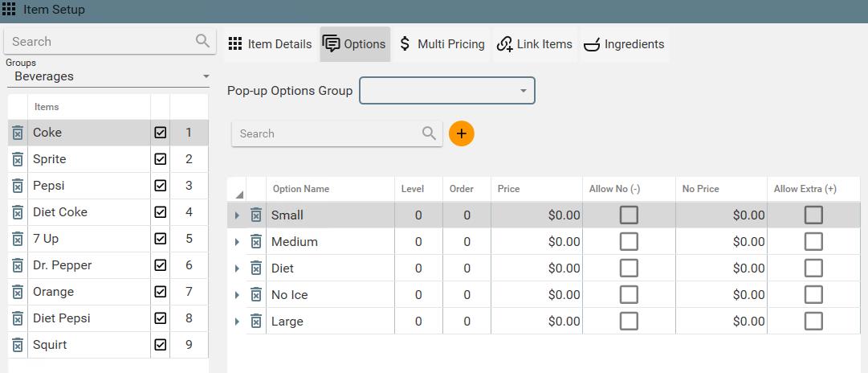Select the Dr. Pepper item name
The height and width of the screenshot is (373, 868).
(x=63, y=265)
